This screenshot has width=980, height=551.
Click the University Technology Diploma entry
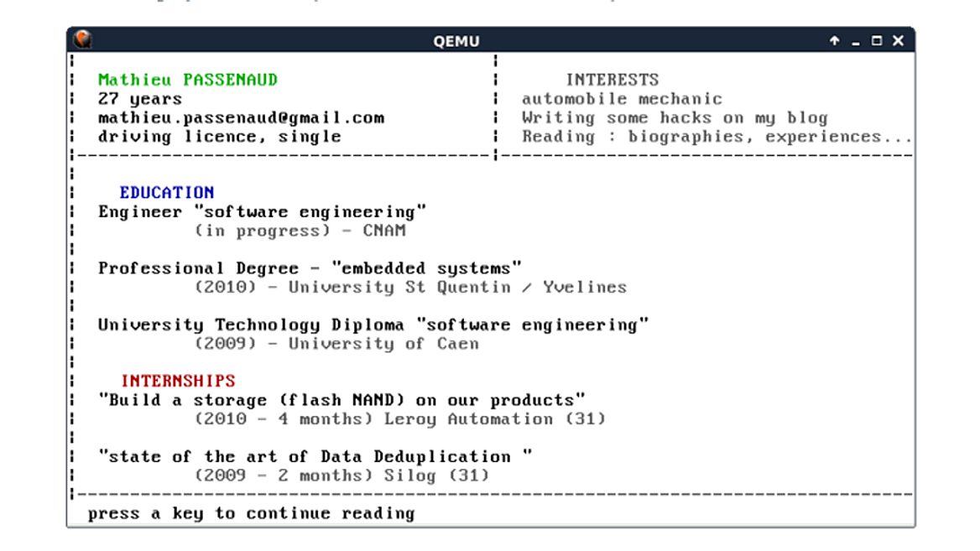click(x=373, y=325)
